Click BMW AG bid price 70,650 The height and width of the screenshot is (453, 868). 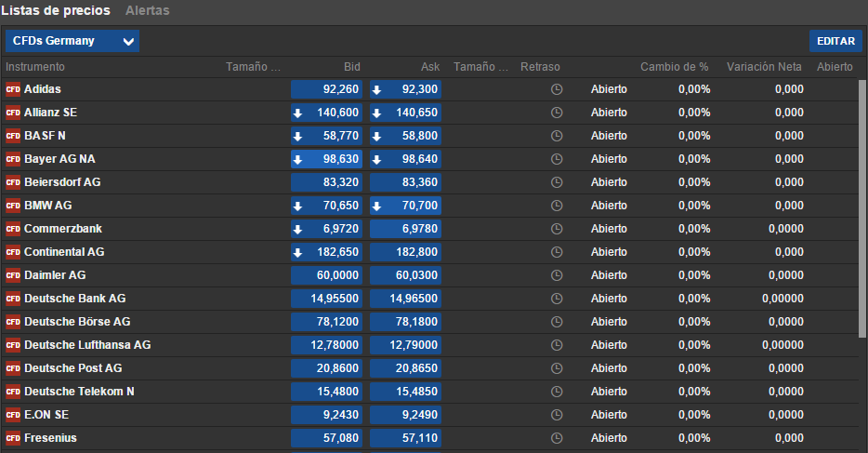[x=326, y=206]
